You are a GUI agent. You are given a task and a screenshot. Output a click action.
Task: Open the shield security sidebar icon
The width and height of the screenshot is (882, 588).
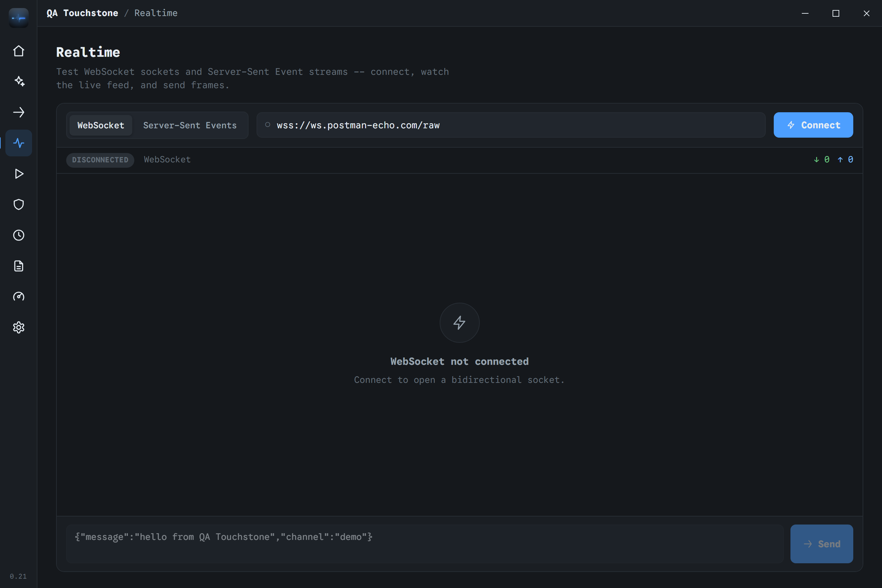[18, 204]
